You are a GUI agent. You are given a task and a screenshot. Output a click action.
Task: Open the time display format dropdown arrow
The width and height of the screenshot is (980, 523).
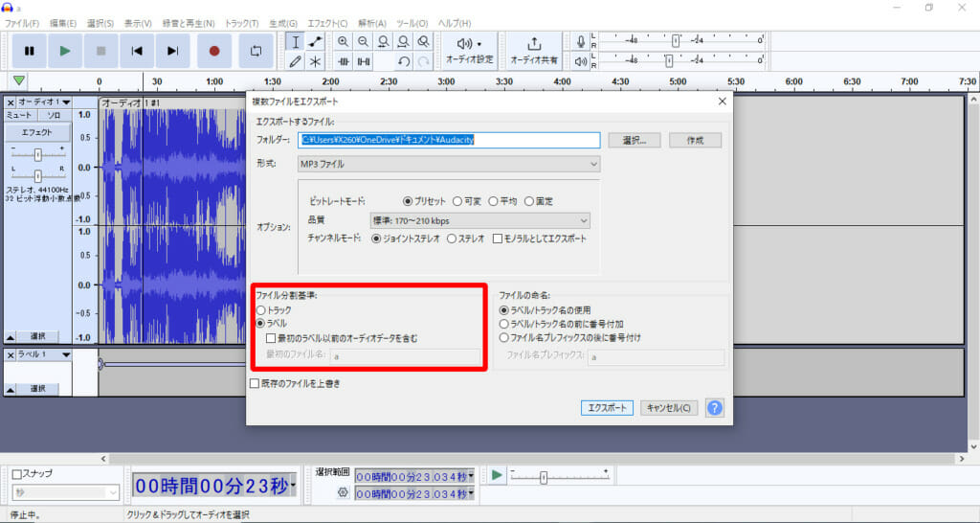tap(293, 486)
